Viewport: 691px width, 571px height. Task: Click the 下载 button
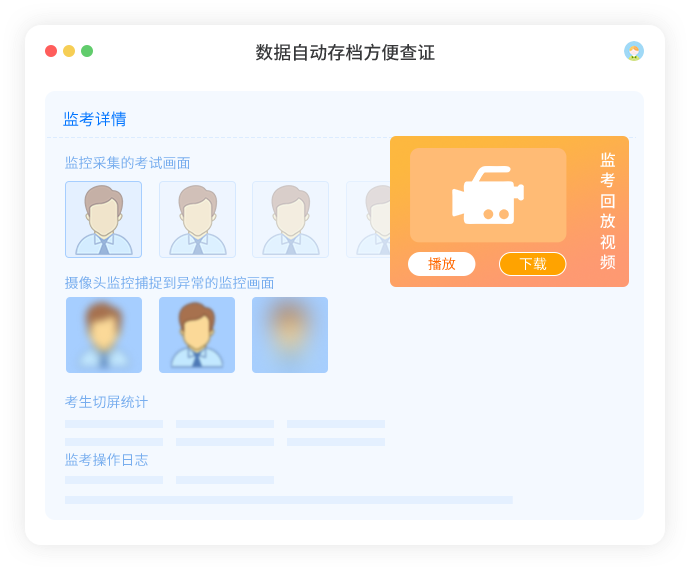click(532, 264)
